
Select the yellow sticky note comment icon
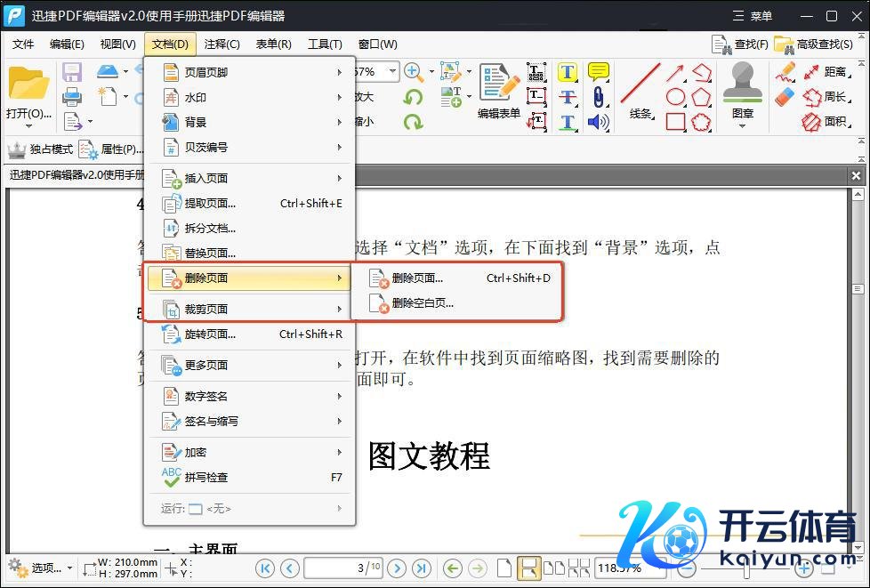[599, 72]
